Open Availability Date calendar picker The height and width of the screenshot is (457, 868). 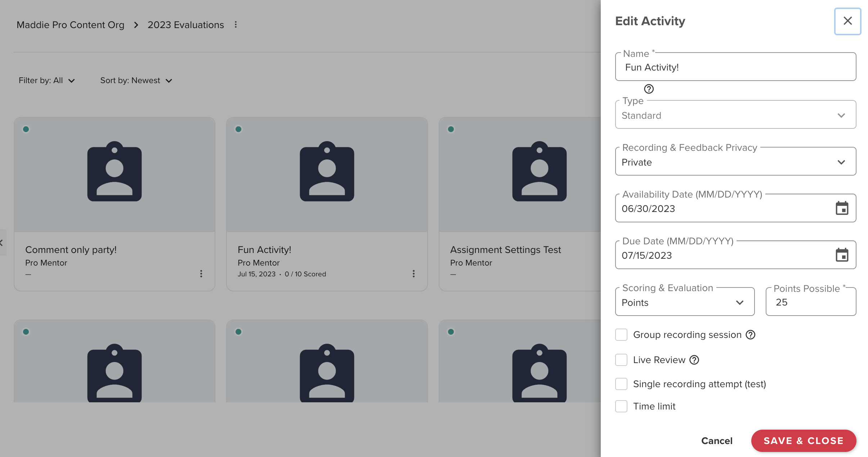click(842, 208)
